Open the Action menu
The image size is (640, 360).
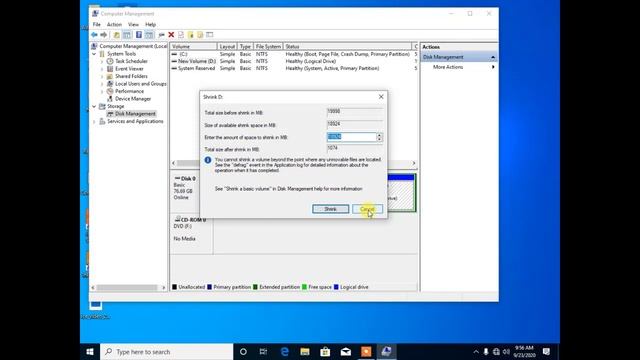pos(114,24)
